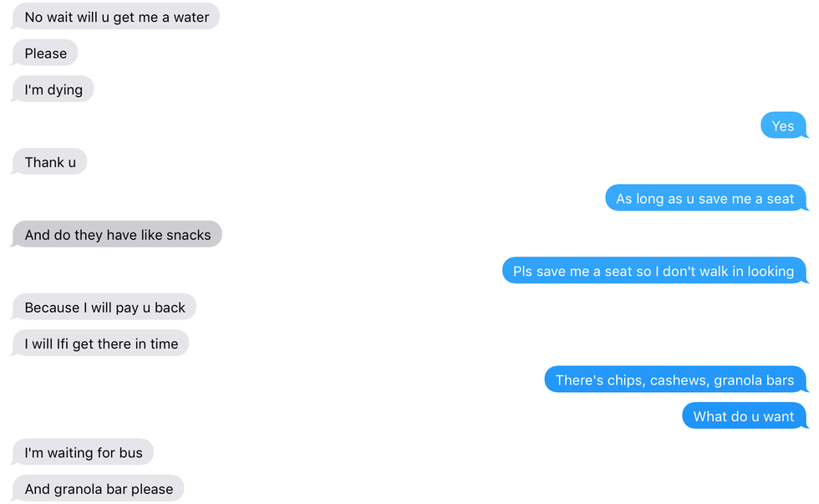This screenshot has width=819, height=504.
Task: Click the 'And granola bar please' bubble
Action: (x=98, y=488)
